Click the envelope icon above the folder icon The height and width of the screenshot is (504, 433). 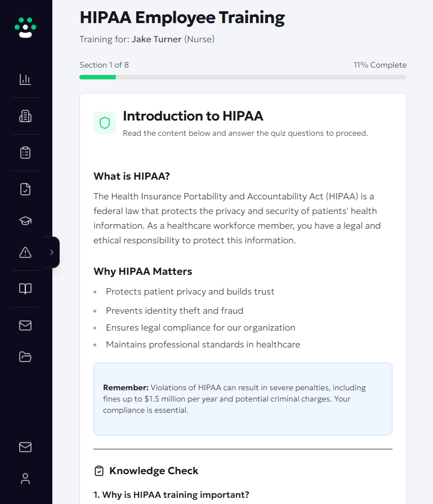tap(25, 325)
